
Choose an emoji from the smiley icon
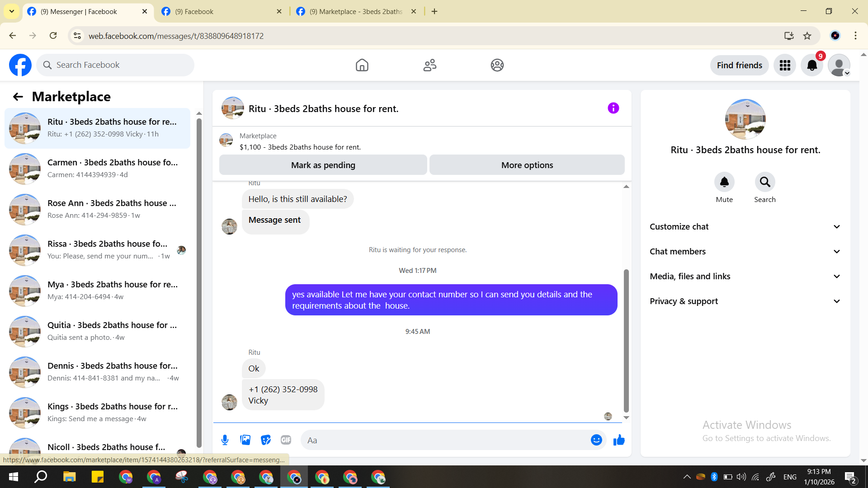pyautogui.click(x=596, y=440)
